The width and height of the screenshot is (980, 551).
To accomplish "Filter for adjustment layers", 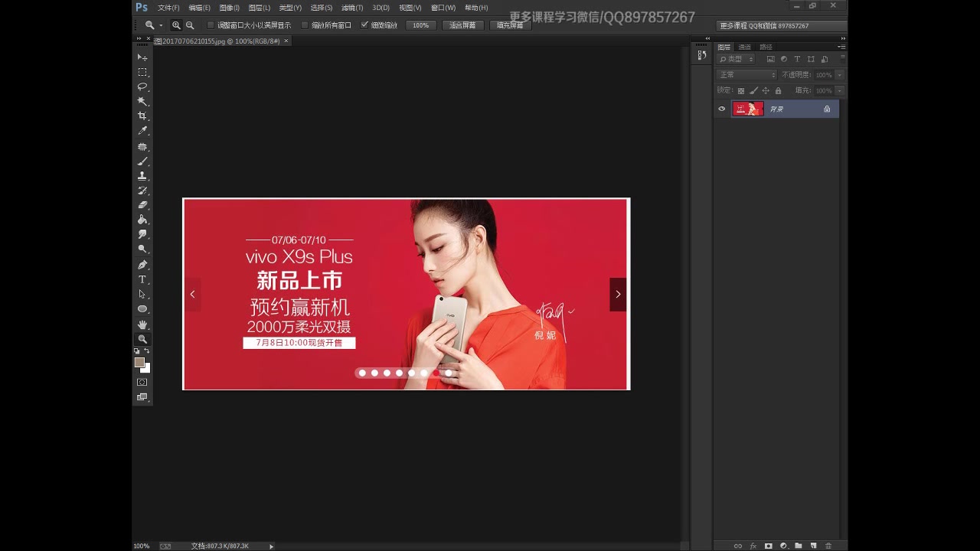I will pyautogui.click(x=784, y=59).
